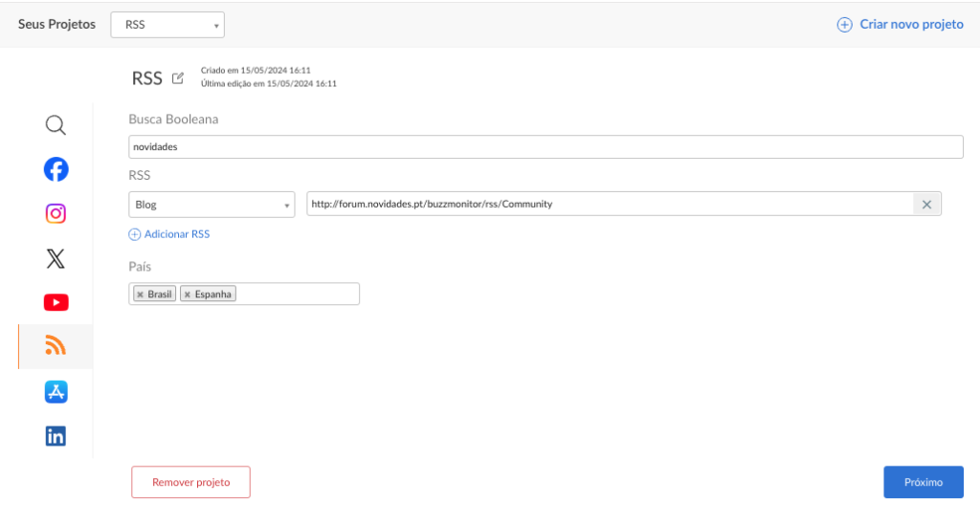
Task: Select the Facebook source icon
Action: 56,170
